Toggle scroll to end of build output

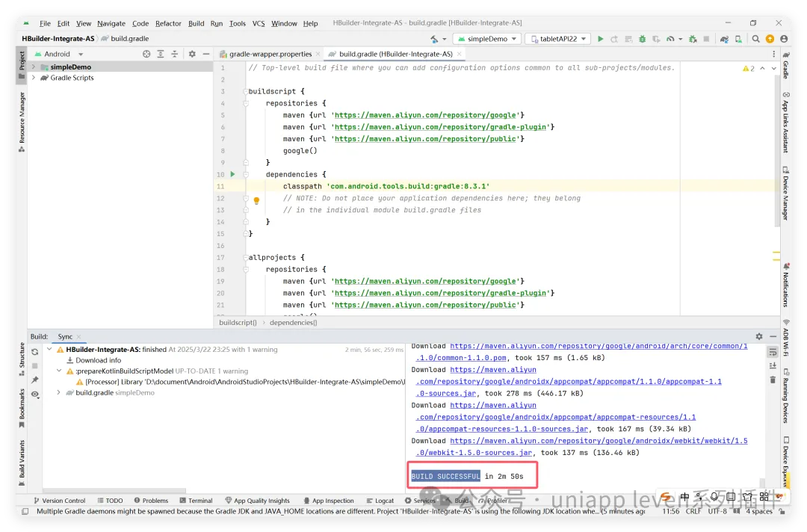(x=773, y=366)
